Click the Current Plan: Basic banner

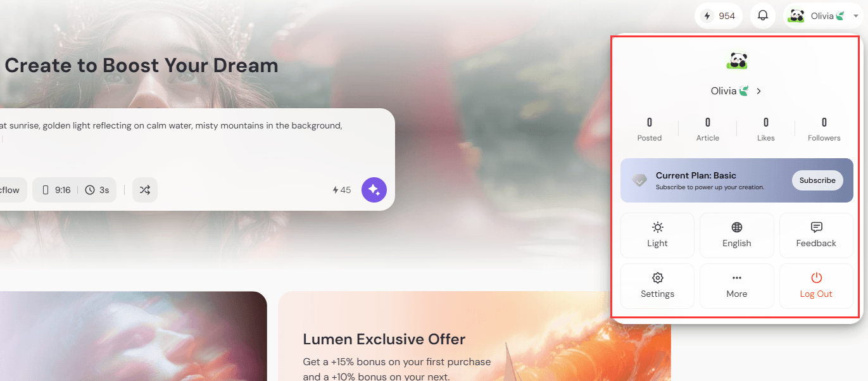pos(737,180)
